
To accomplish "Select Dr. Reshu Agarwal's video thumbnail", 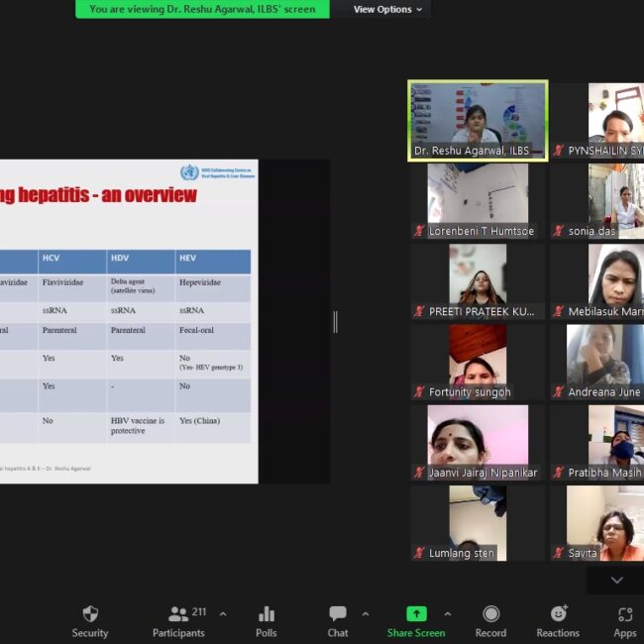I will 478,119.
